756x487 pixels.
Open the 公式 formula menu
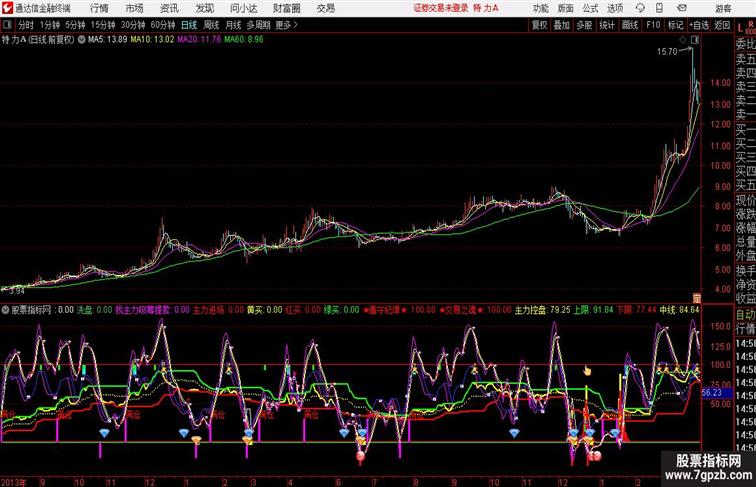tap(590, 8)
